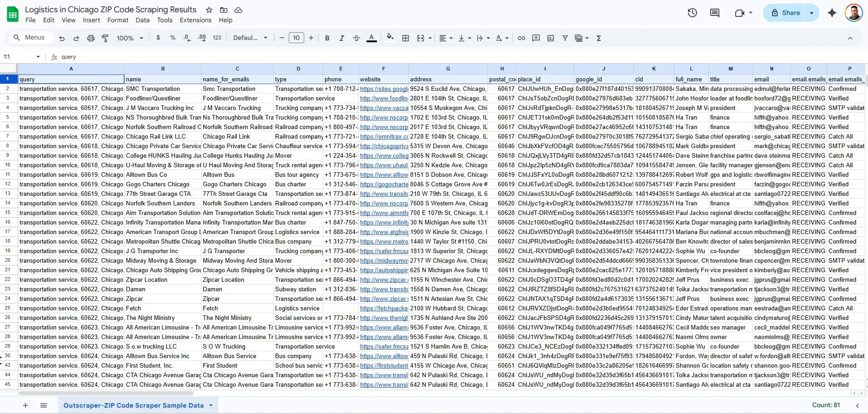Click the Undo icon in toolbar
This screenshot has width=868, height=414.
click(x=62, y=38)
